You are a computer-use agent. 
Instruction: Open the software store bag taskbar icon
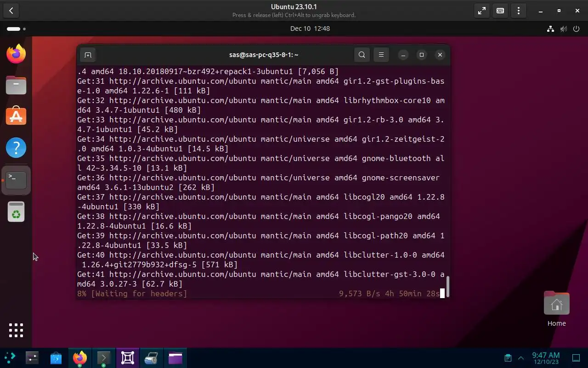56,358
